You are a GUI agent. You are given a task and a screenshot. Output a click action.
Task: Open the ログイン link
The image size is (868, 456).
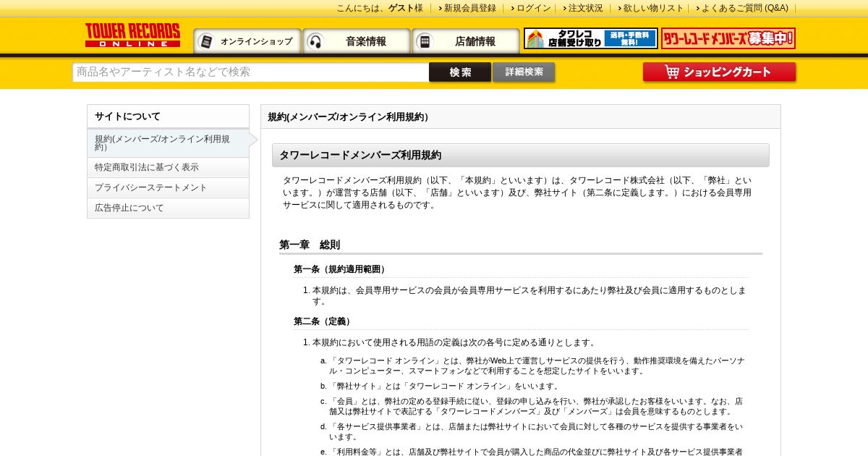click(534, 8)
